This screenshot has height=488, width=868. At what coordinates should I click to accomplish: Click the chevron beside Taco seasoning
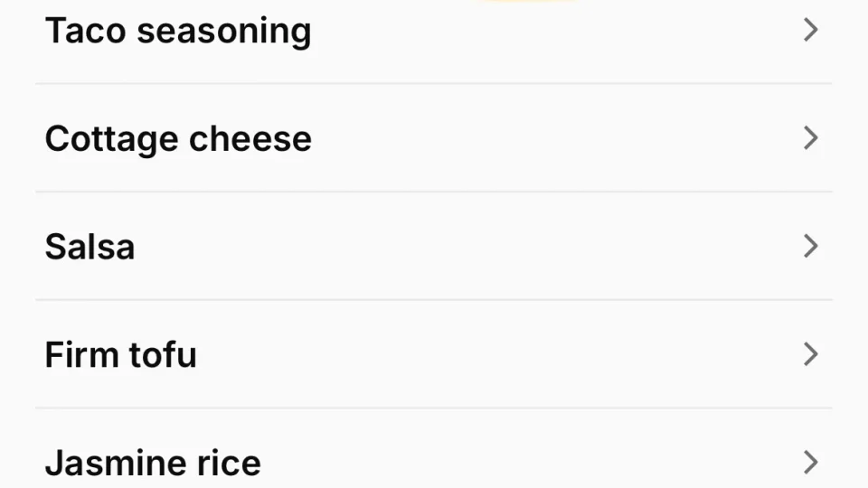810,31
